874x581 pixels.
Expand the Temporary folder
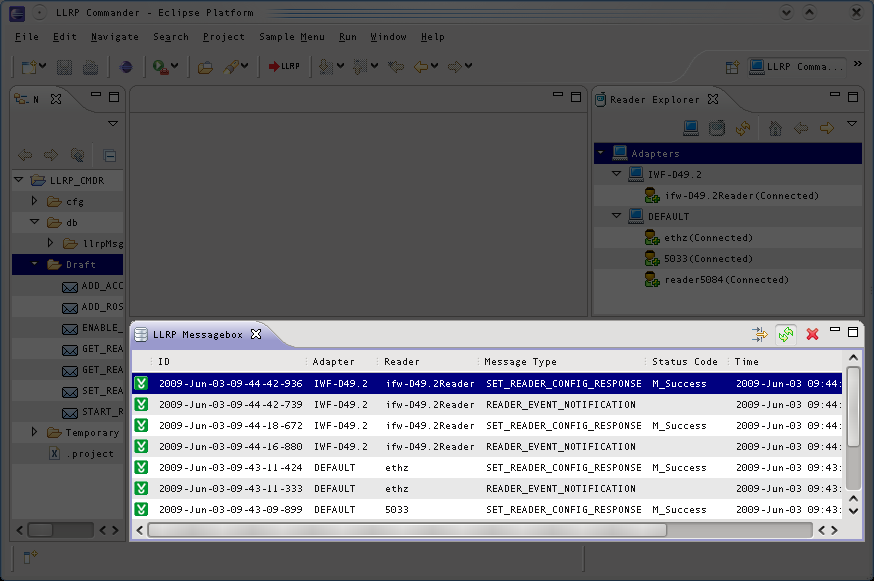pos(34,432)
